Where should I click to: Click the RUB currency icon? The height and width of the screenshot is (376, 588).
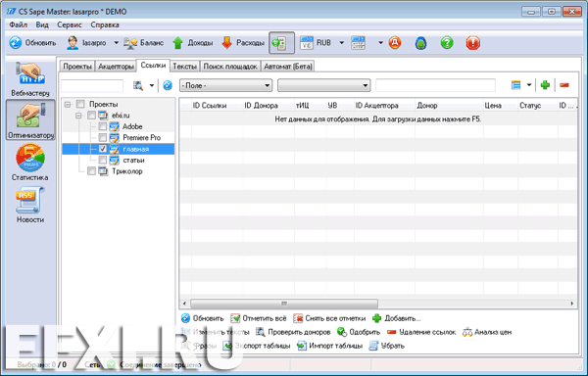(307, 43)
